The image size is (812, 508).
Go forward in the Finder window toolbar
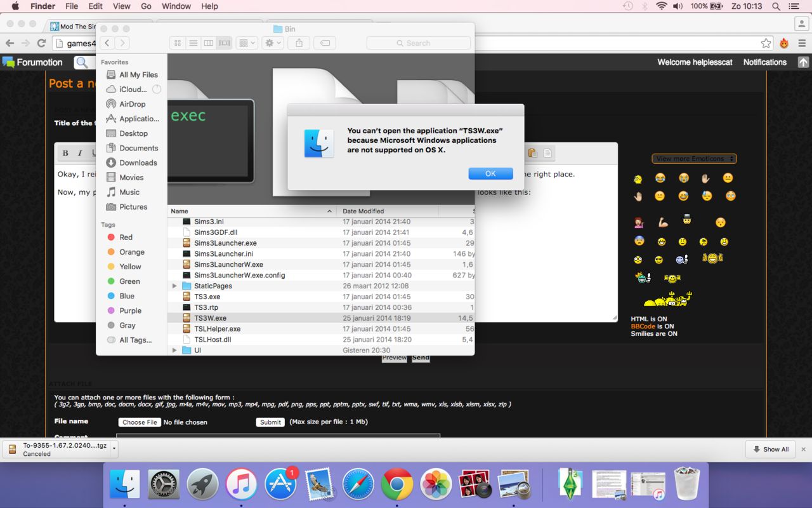pos(122,43)
